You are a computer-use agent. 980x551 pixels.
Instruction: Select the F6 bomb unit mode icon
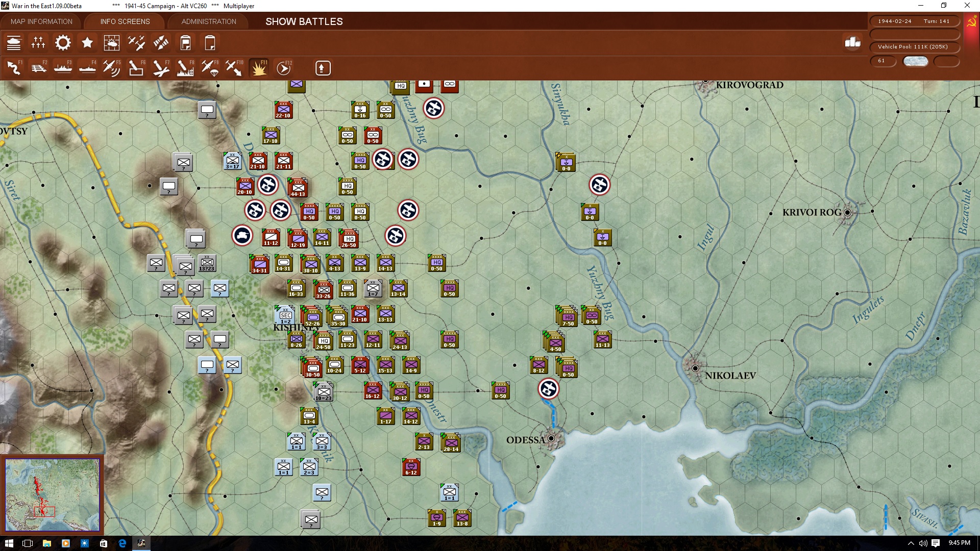136,68
